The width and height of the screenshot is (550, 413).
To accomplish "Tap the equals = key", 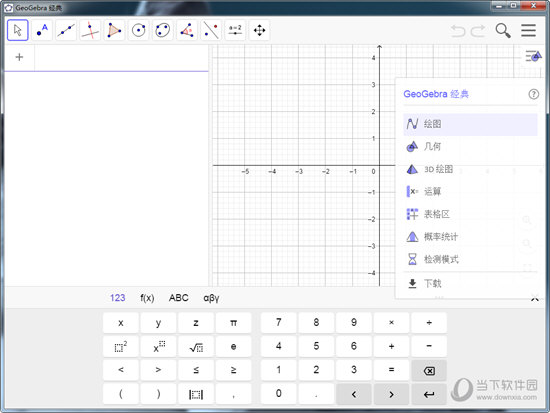I will tap(391, 370).
